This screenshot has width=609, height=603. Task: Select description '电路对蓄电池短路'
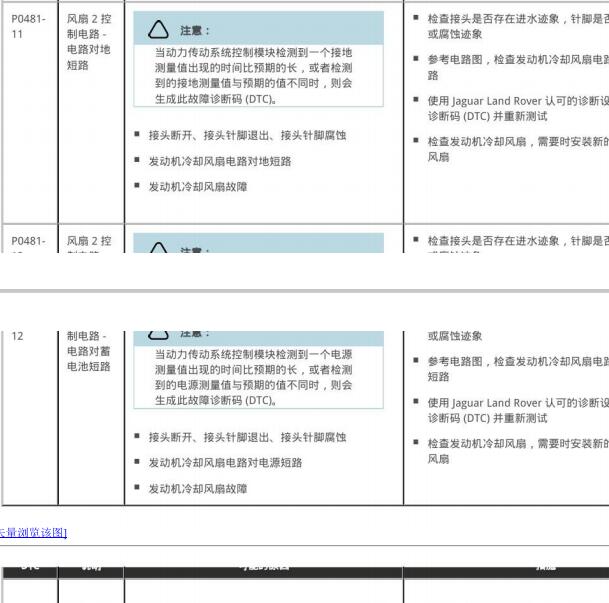pos(89,359)
